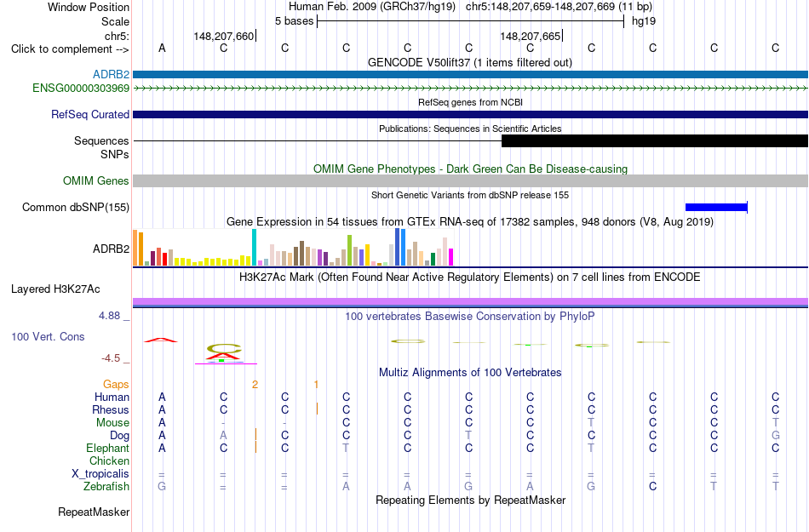This screenshot has height=532, width=809.
Task: Click the 4.88 PhyloP scale value
Action: pos(109,316)
